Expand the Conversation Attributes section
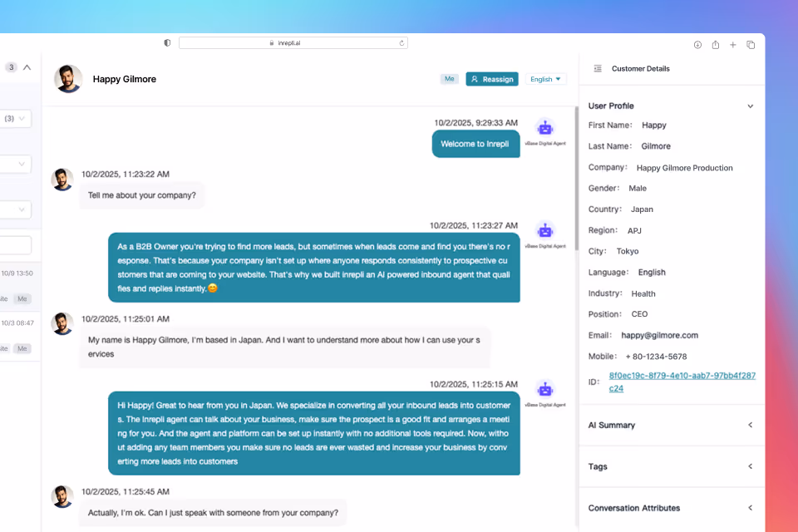Viewport: 798px width, 532px height. click(x=749, y=508)
